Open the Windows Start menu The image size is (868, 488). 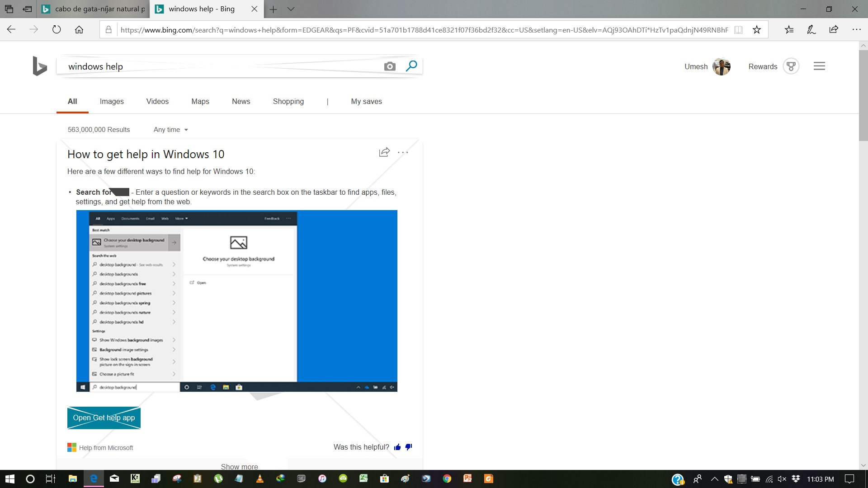click(x=10, y=479)
